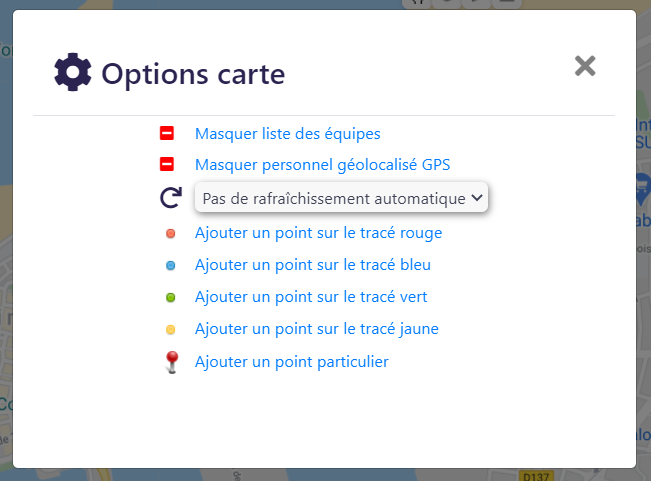Click the blue dot tracé bleu icon

(x=171, y=266)
